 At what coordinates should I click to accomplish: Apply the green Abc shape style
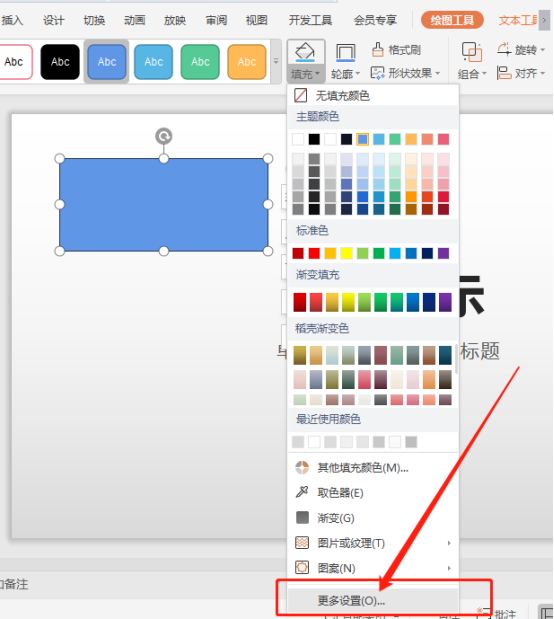click(x=200, y=62)
